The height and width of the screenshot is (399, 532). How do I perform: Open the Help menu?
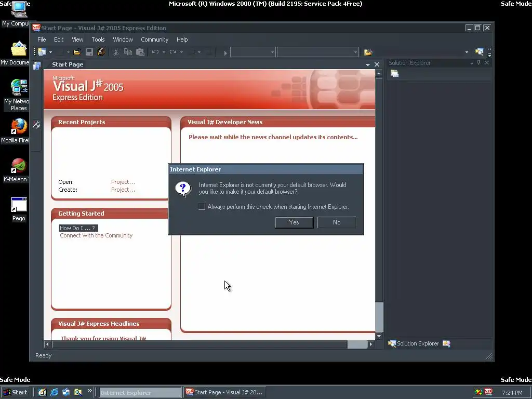[182, 39]
